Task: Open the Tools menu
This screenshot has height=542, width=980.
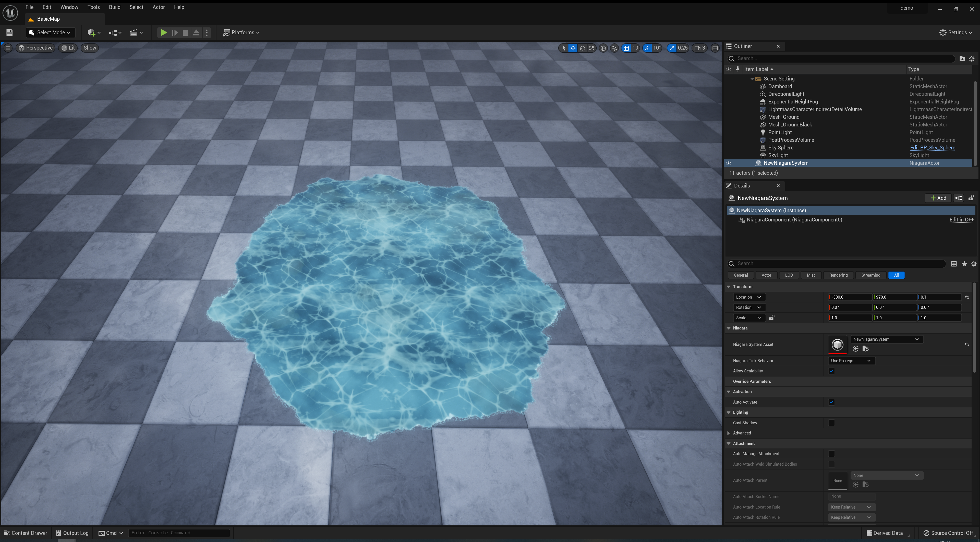Action: tap(94, 7)
